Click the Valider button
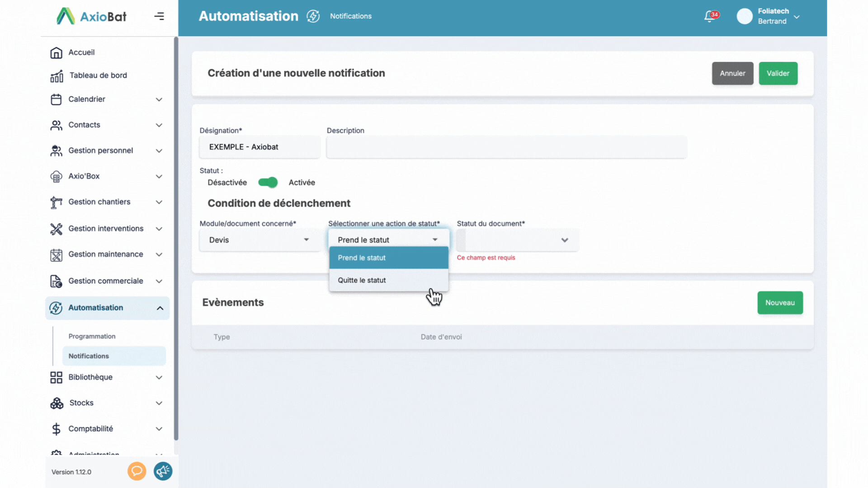The image size is (868, 488). (778, 73)
